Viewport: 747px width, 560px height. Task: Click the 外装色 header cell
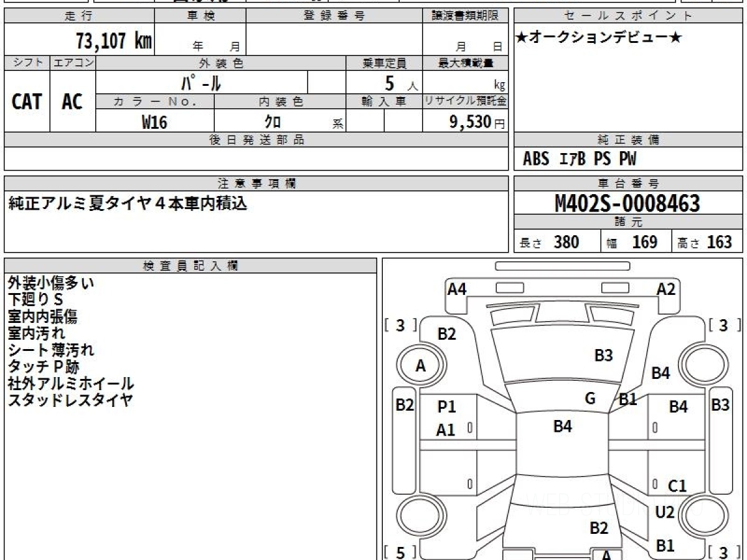221,63
